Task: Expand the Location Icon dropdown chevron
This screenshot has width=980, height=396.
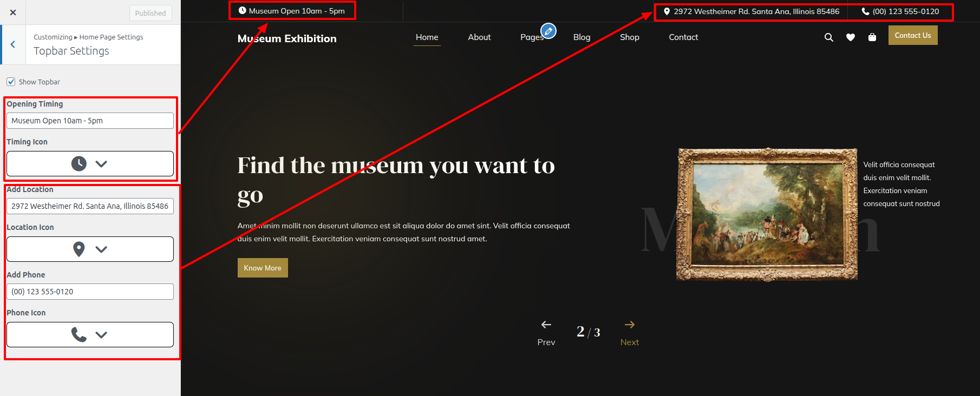Action: [101, 249]
